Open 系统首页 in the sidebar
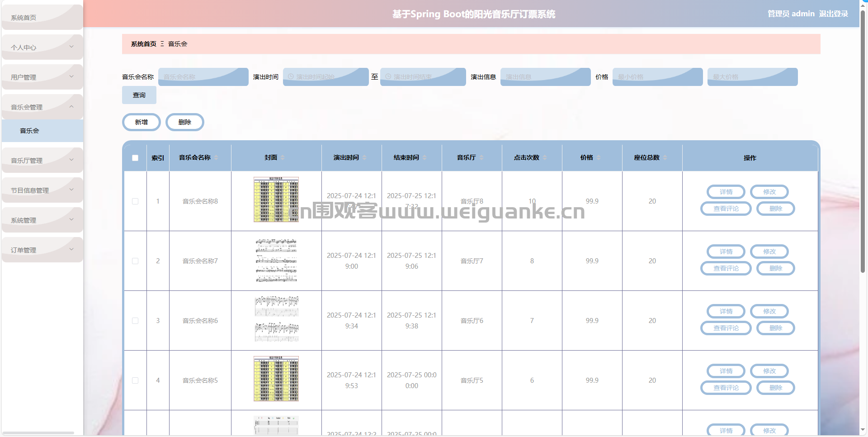Image resolution: width=868 pixels, height=437 pixels. 42,17
